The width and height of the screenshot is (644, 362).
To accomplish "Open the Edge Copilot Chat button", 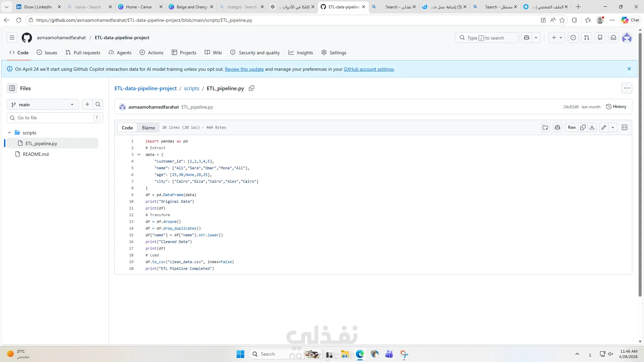I will click(x=630, y=20).
